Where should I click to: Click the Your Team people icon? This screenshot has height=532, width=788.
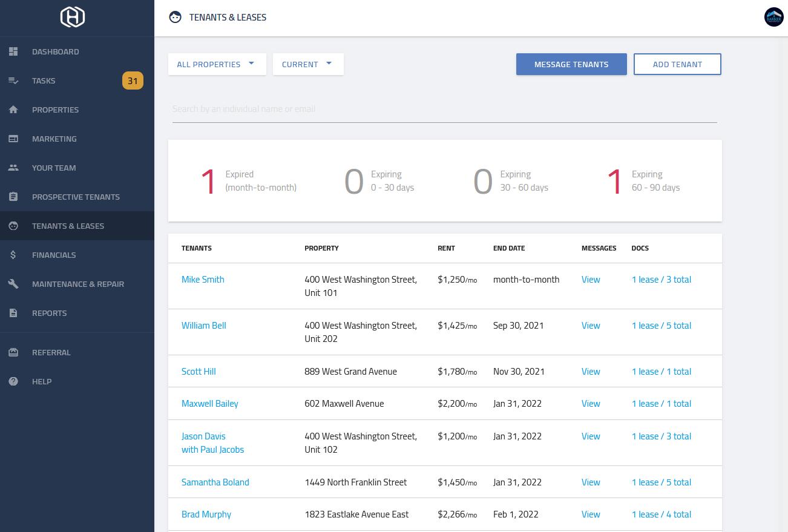pyautogui.click(x=13, y=168)
